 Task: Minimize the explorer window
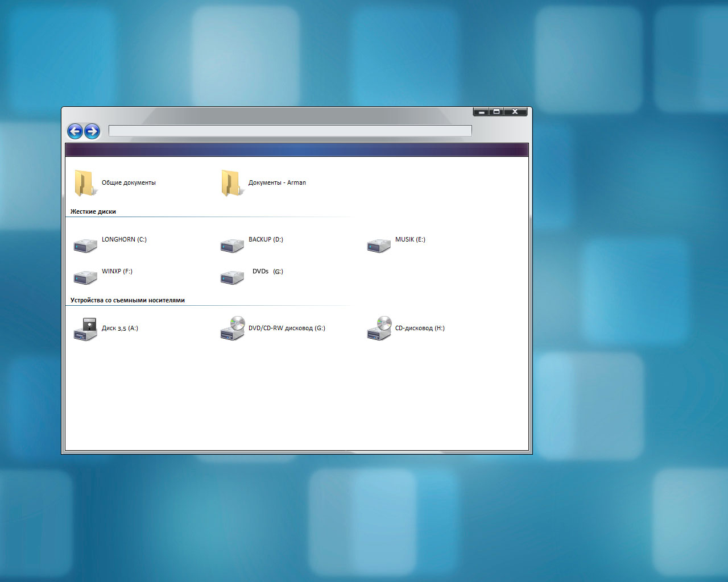click(x=481, y=112)
